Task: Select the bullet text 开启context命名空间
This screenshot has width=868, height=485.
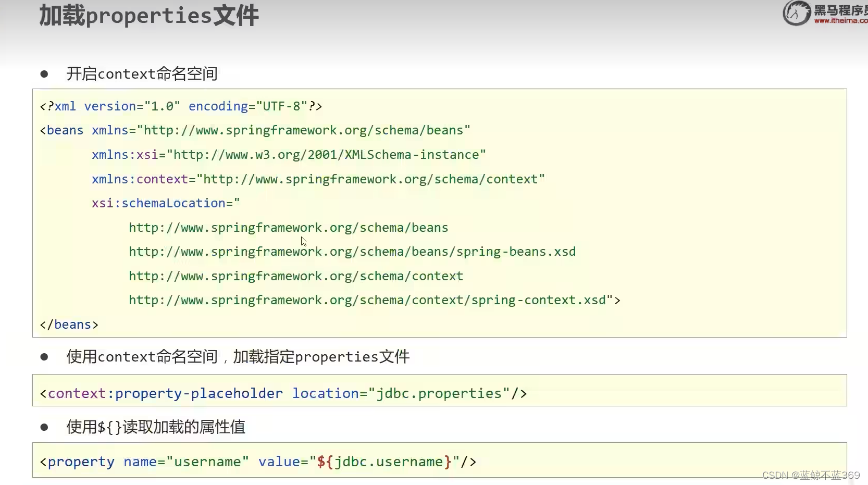Action: tap(142, 74)
